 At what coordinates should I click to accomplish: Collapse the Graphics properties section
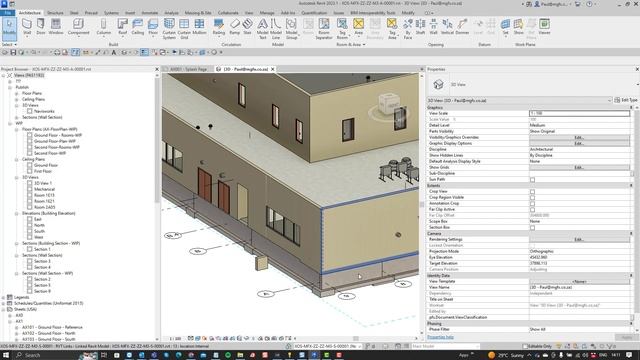click(631, 107)
